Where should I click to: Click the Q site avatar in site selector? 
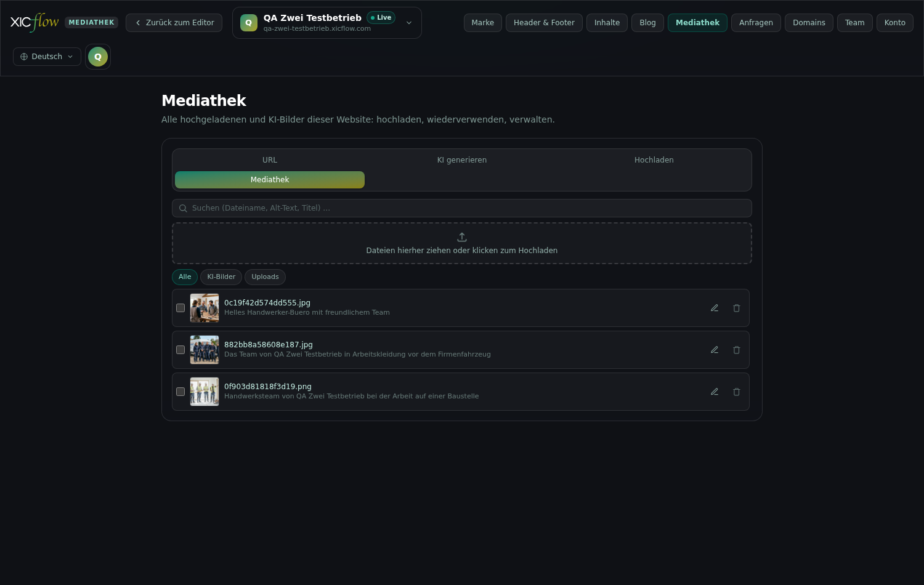pos(249,23)
